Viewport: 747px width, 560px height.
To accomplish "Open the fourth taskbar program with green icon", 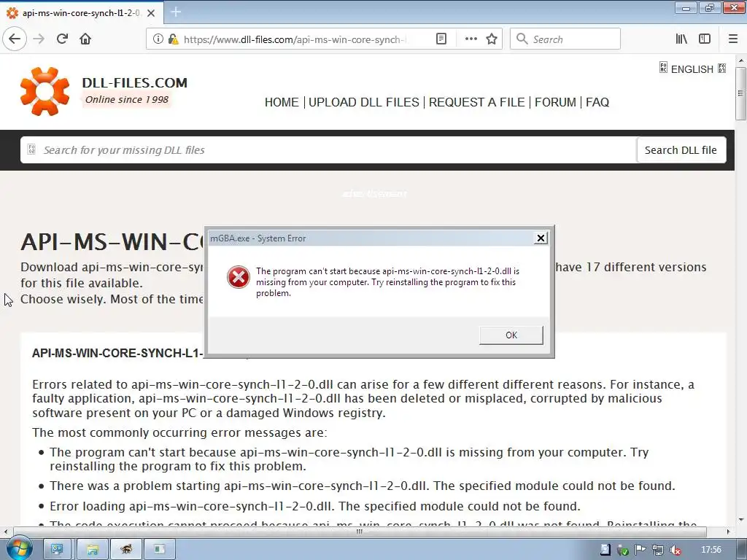I will pyautogui.click(x=160, y=550).
